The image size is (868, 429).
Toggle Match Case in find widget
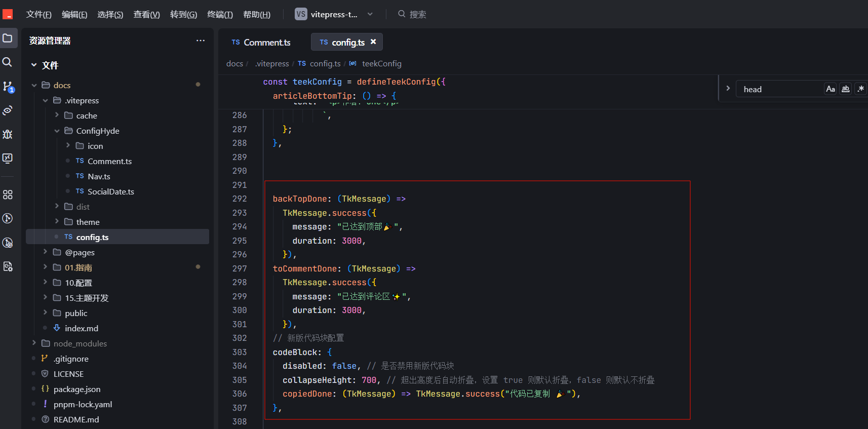(x=831, y=89)
